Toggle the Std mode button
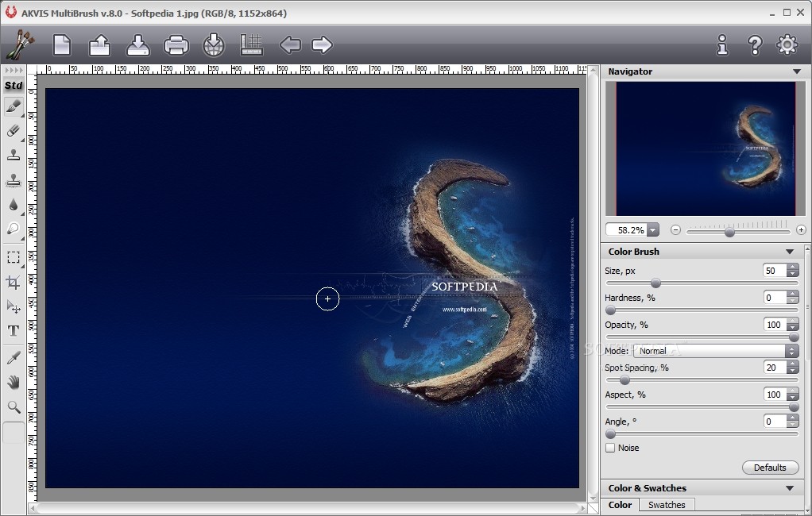This screenshot has width=812, height=516. [14, 86]
